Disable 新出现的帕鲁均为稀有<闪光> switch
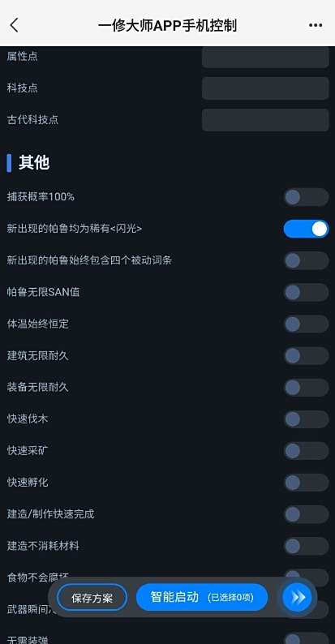 [306, 229]
